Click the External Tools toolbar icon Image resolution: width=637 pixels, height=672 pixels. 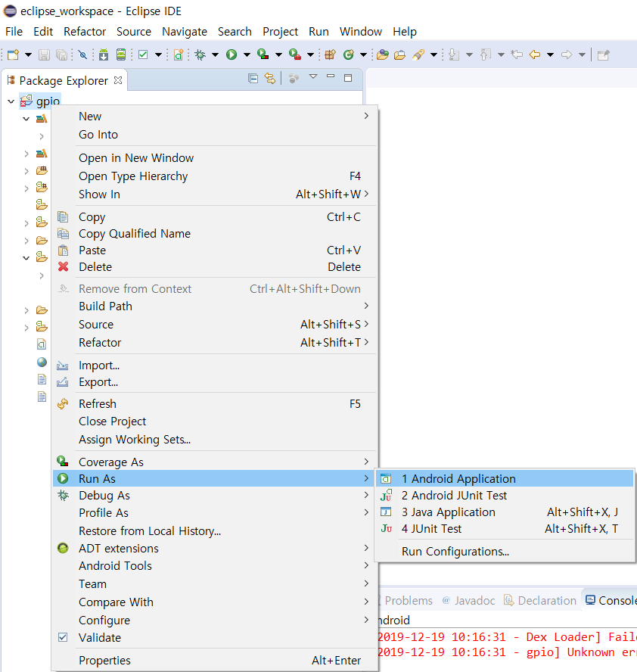click(x=295, y=54)
